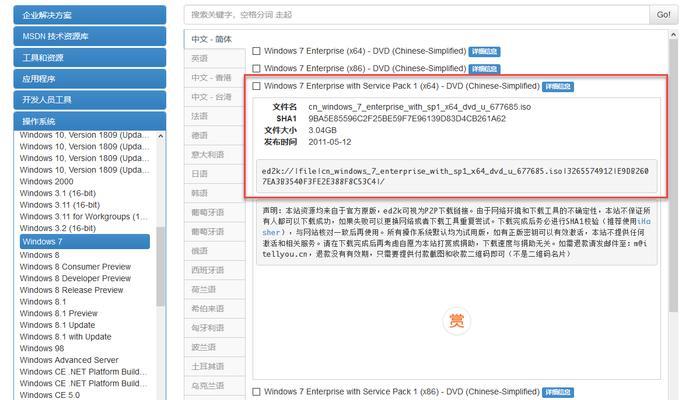Select Windows 3.11 (16-bit) entry

point(60,205)
